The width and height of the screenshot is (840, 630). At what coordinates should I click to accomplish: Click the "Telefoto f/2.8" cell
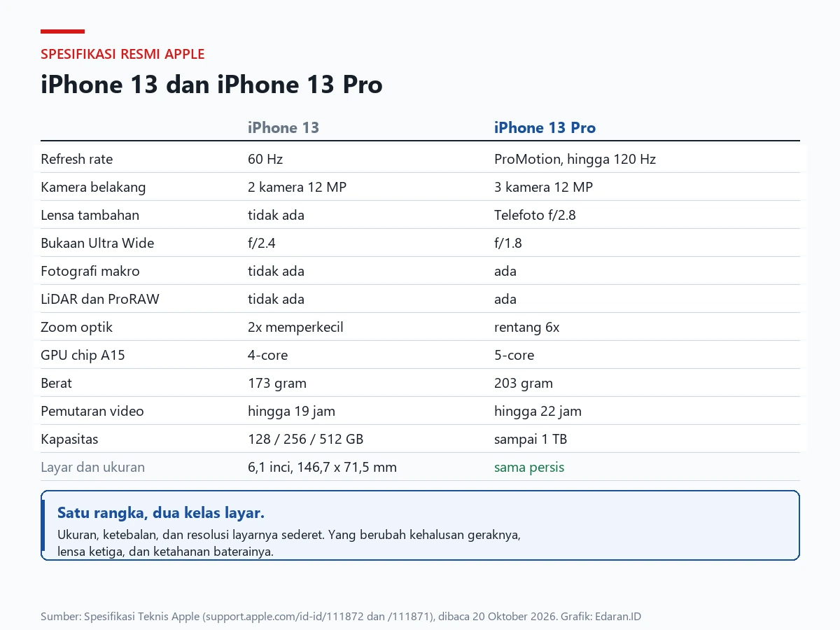click(535, 215)
